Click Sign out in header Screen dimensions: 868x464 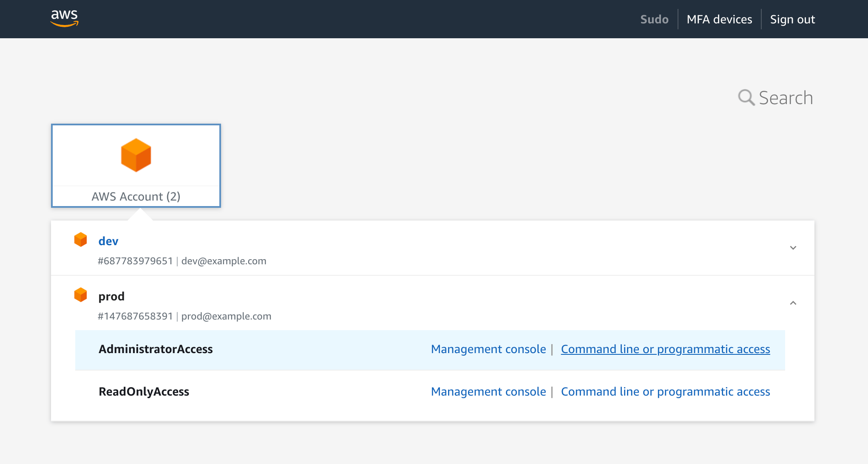pos(792,20)
